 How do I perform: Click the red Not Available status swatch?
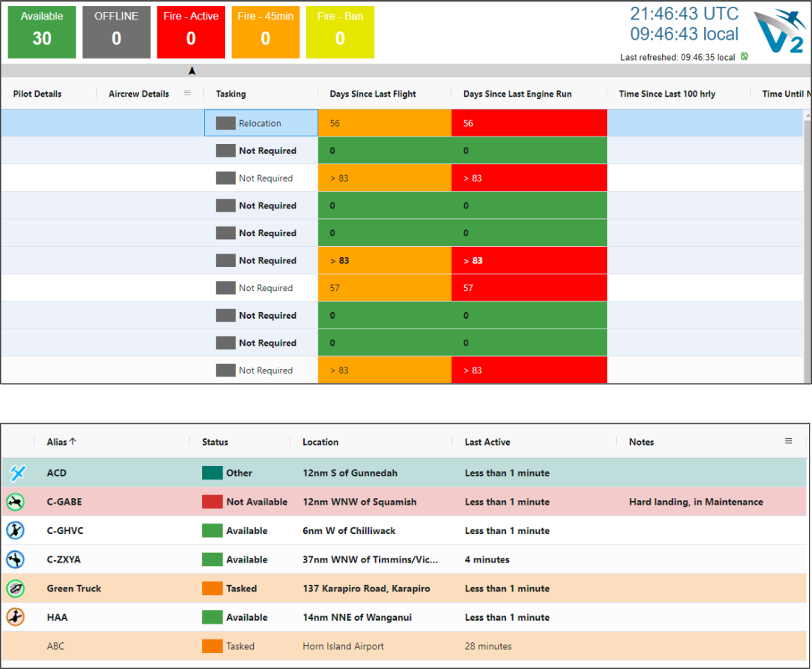(212, 501)
